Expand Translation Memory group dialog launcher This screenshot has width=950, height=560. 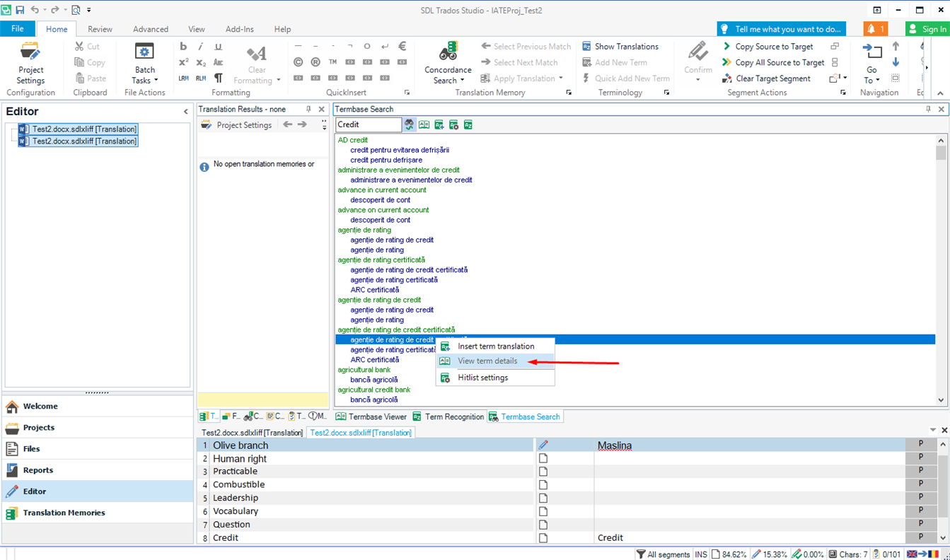point(569,93)
